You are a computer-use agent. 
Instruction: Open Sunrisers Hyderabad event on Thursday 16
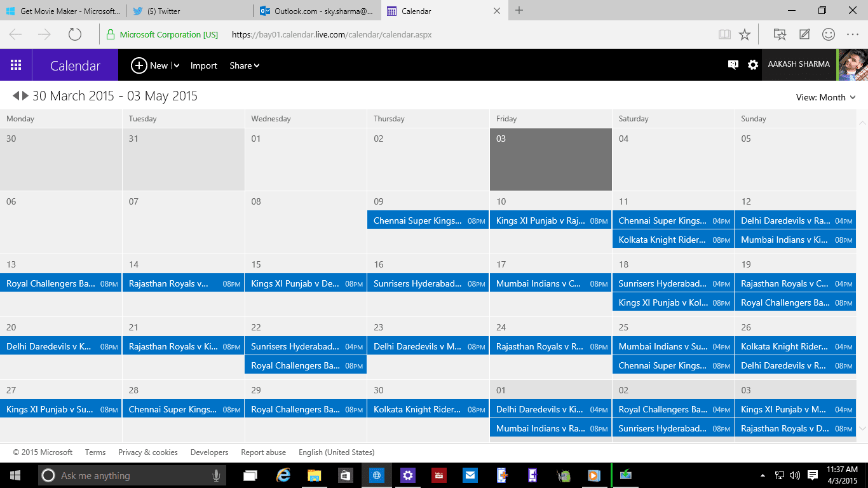pos(428,283)
